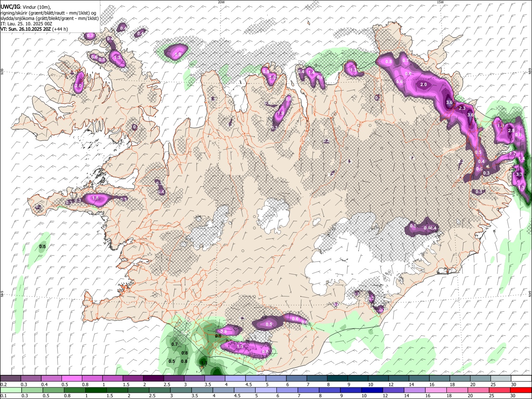Click the black '1.3' rain value in dark green
This screenshot has width=532, height=399.
point(204,363)
